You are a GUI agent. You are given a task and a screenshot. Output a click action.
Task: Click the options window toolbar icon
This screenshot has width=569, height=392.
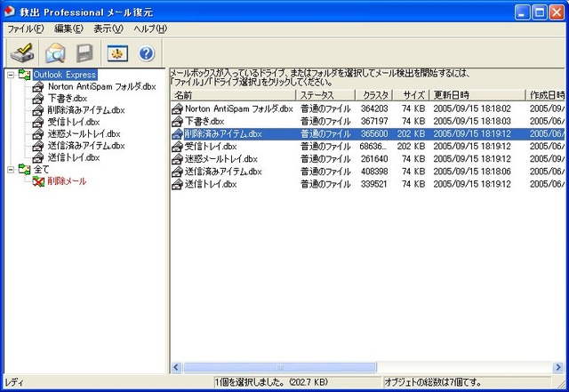117,53
